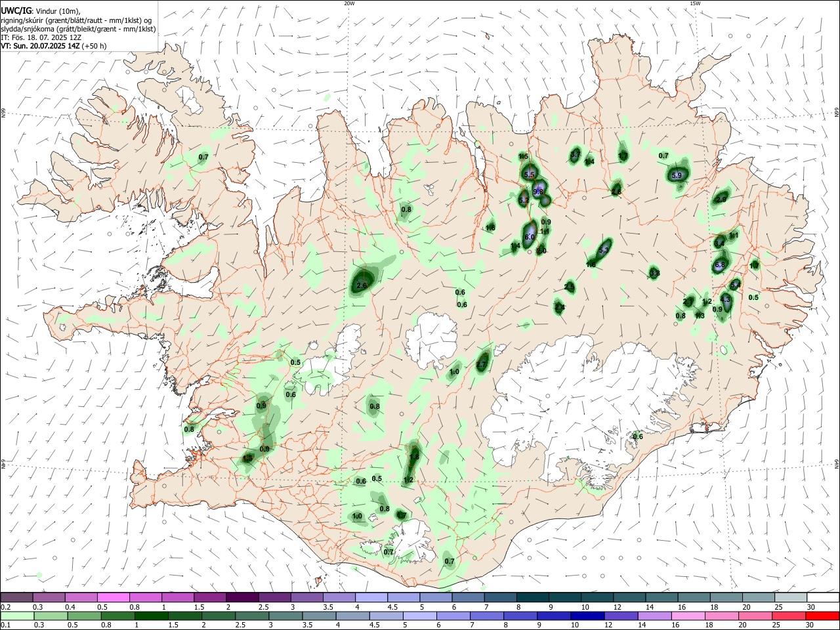Click the 5.3 precipitation value

point(604,250)
